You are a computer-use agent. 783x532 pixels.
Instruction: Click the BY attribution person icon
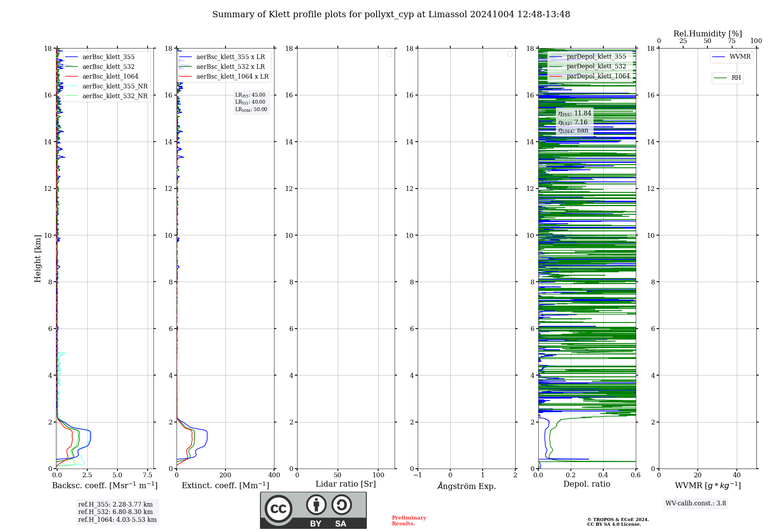[316, 505]
